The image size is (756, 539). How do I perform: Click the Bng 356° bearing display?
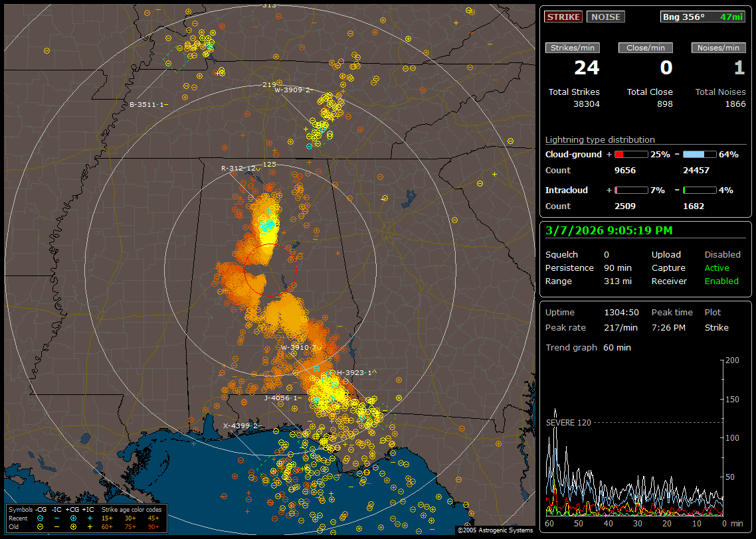(703, 17)
